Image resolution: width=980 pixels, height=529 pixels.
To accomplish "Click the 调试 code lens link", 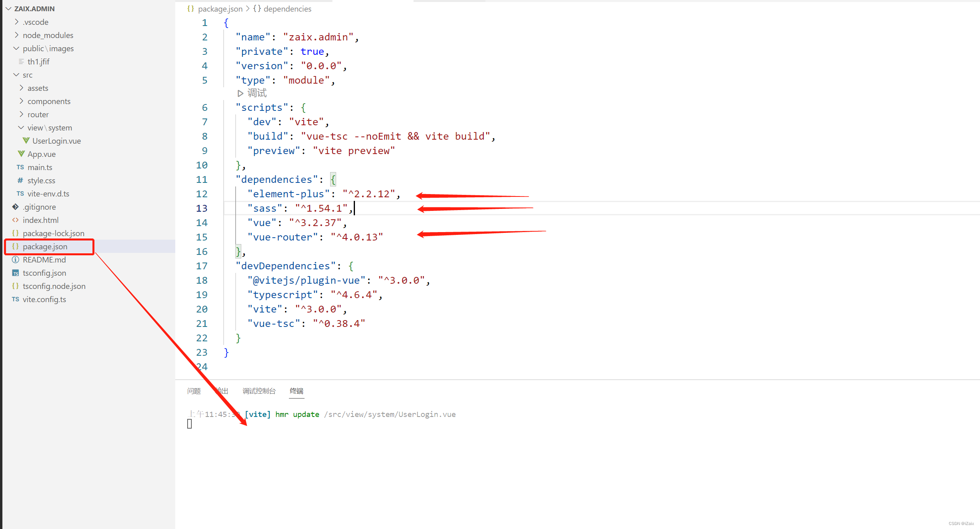I will tap(257, 93).
